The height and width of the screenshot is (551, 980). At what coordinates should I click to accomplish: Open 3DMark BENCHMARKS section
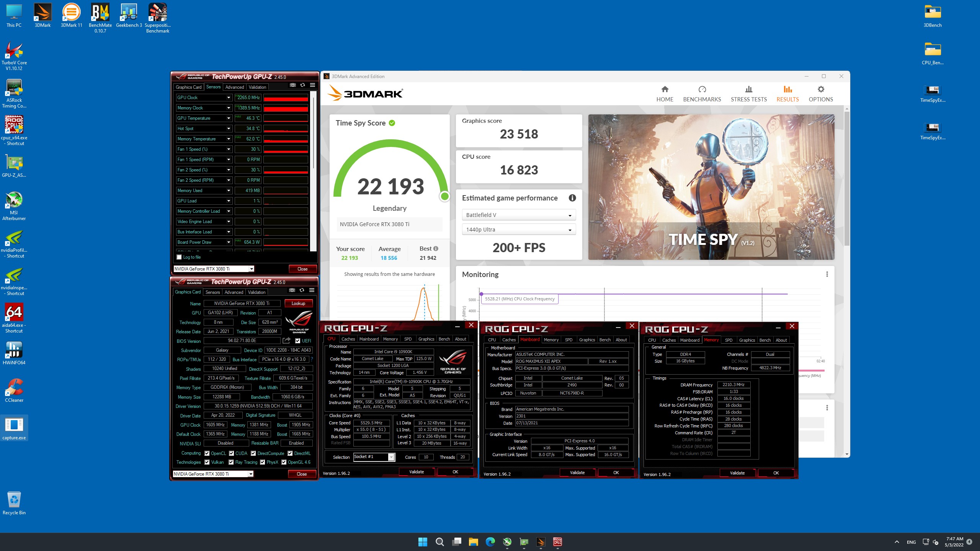[702, 94]
